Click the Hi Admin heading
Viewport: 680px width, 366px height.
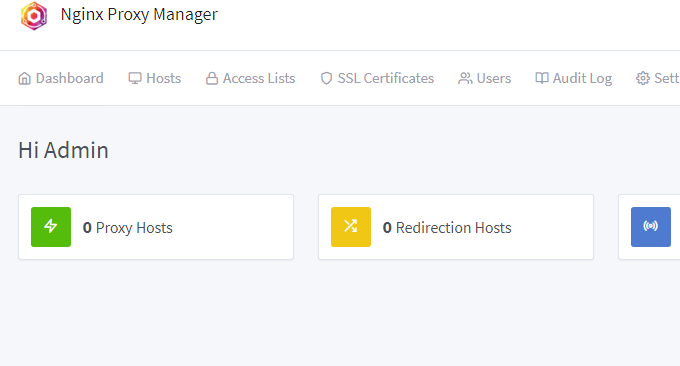tap(63, 150)
